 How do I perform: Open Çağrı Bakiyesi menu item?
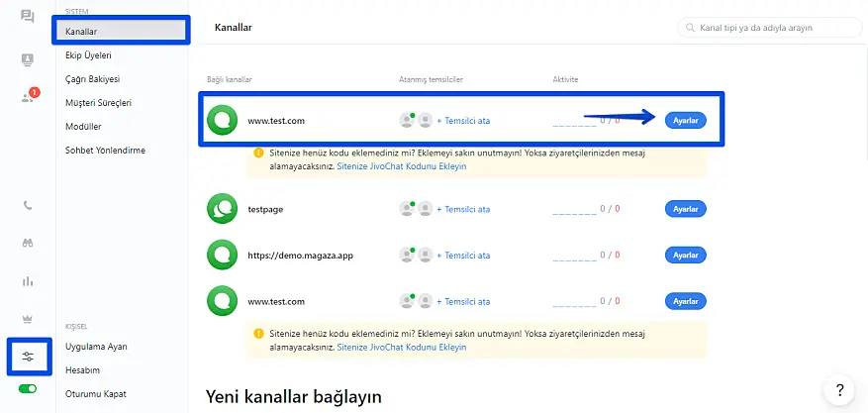pyautogui.click(x=92, y=78)
